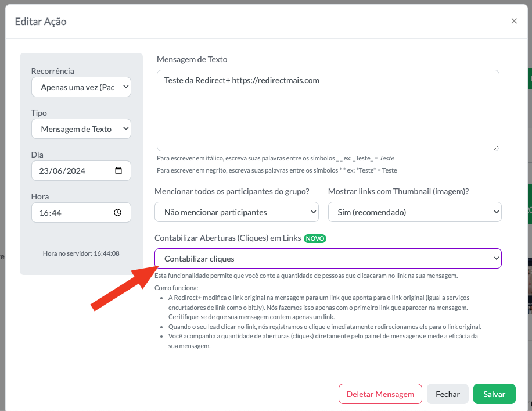The height and width of the screenshot is (411, 532).
Task: Click inside the Mensagem de Texto textarea
Action: click(x=328, y=110)
